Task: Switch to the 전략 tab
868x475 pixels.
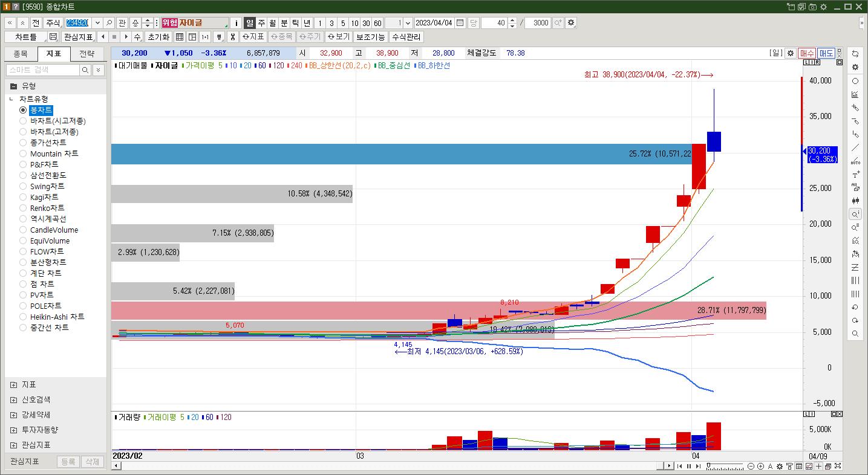Action: (86, 54)
